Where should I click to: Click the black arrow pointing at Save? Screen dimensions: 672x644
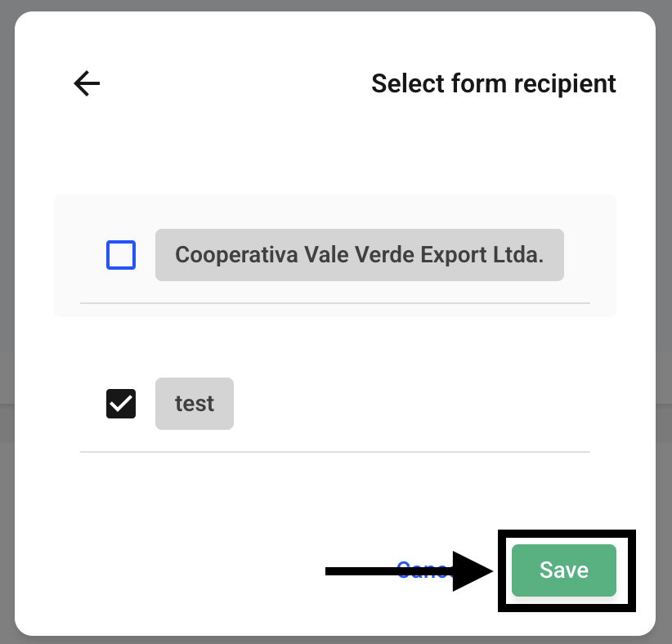pos(410,571)
